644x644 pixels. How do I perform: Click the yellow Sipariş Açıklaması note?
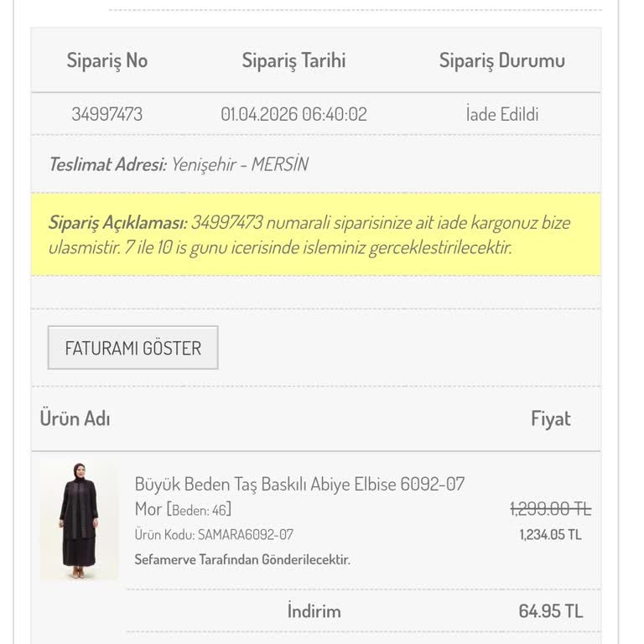pyautogui.click(x=316, y=235)
